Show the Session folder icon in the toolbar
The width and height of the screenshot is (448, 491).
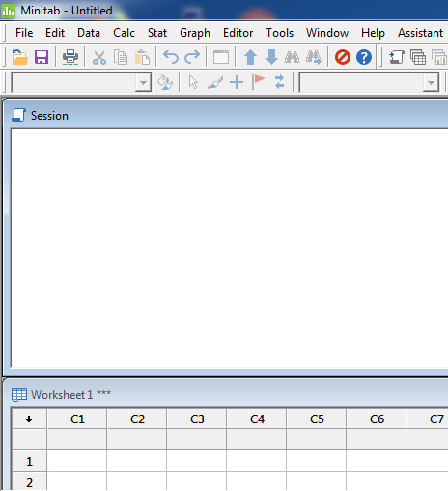[x=397, y=57]
